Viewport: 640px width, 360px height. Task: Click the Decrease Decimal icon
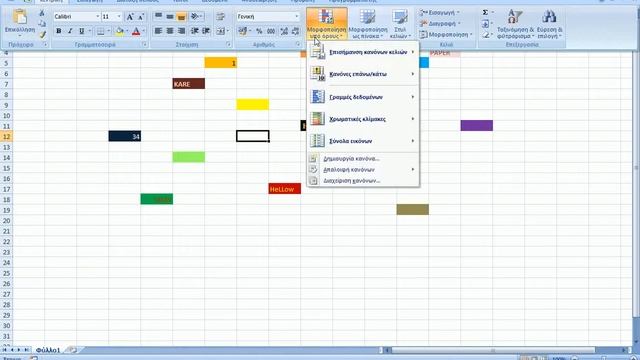coord(296,31)
